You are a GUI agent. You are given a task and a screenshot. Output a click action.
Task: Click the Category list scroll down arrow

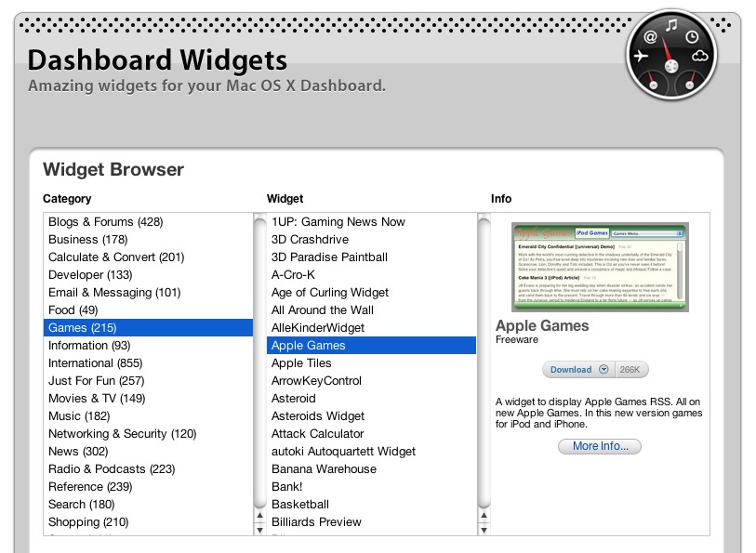point(259,530)
